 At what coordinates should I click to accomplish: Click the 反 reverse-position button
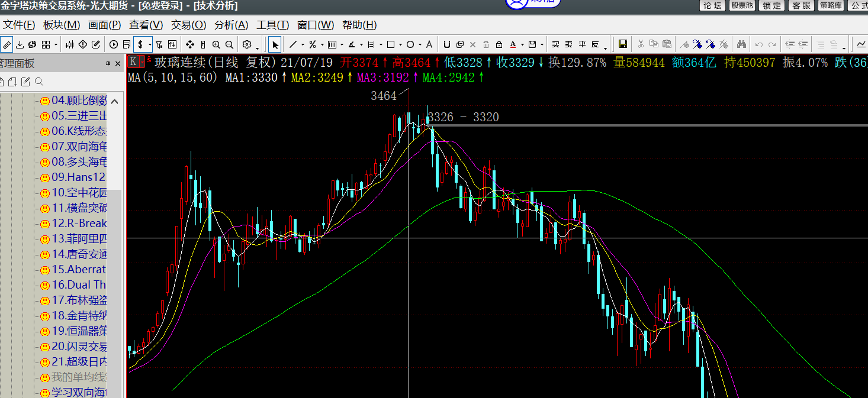click(595, 44)
